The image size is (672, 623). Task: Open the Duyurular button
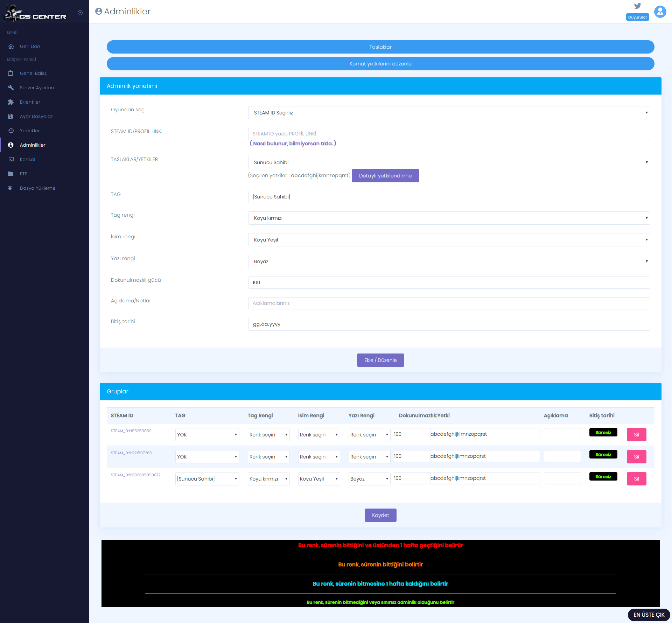click(637, 17)
